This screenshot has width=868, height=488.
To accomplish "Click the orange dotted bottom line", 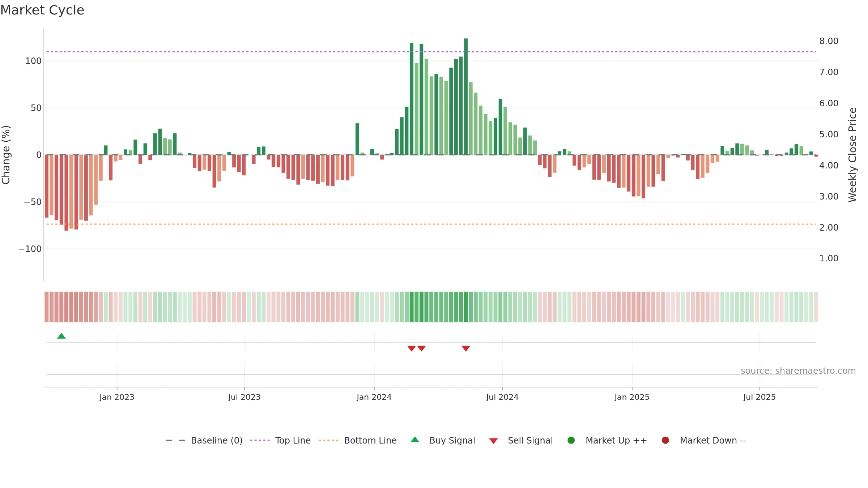I will pyautogui.click(x=431, y=224).
